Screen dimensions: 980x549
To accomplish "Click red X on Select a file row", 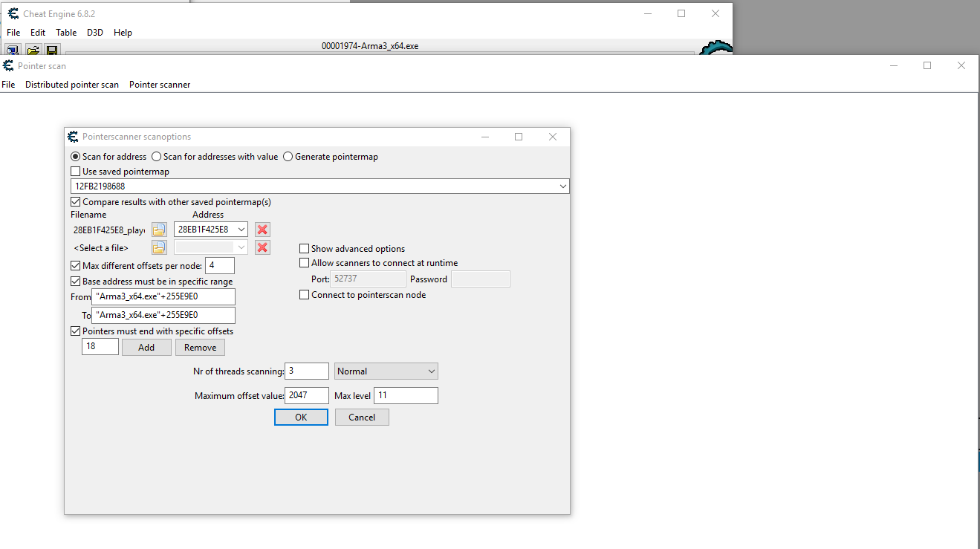I will click(x=262, y=247).
